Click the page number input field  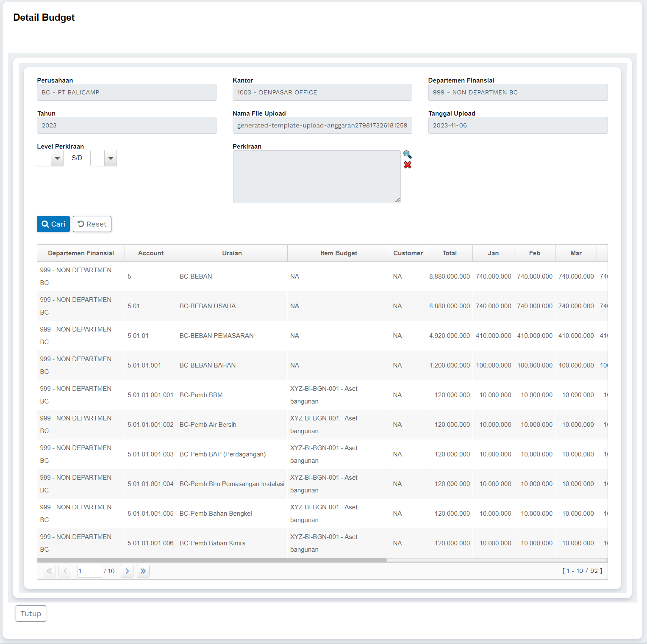[89, 571]
